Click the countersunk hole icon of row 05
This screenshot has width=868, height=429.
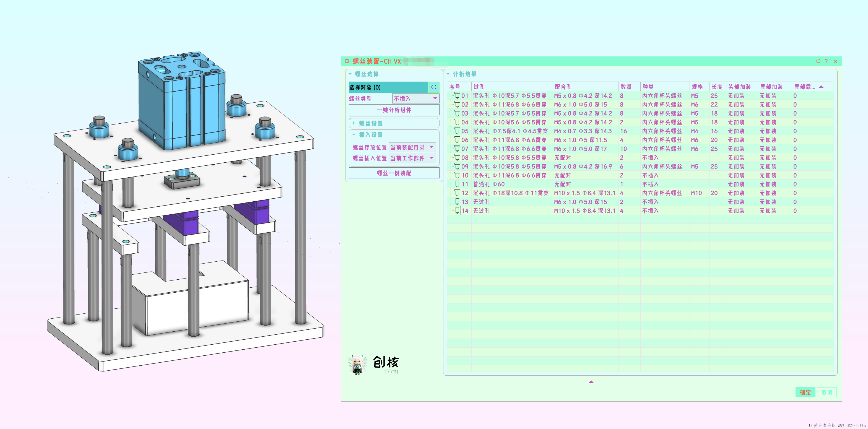pos(457,131)
